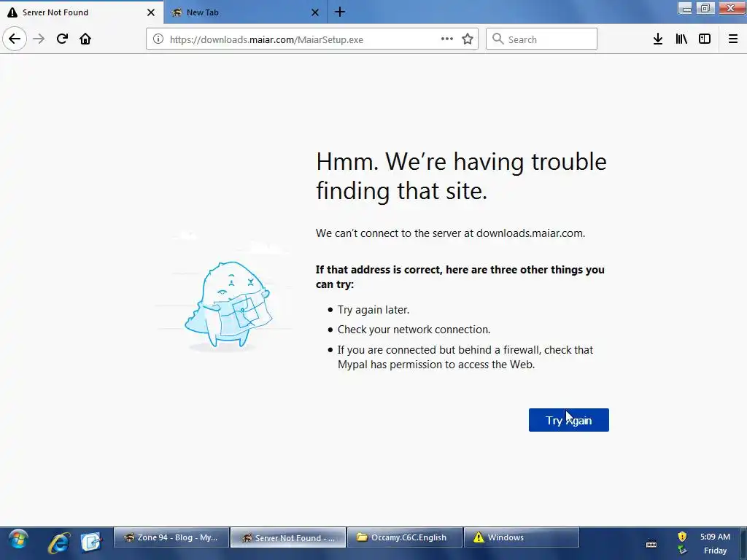
Task: Click the on-screen keyboard tray icon
Action: point(651,544)
